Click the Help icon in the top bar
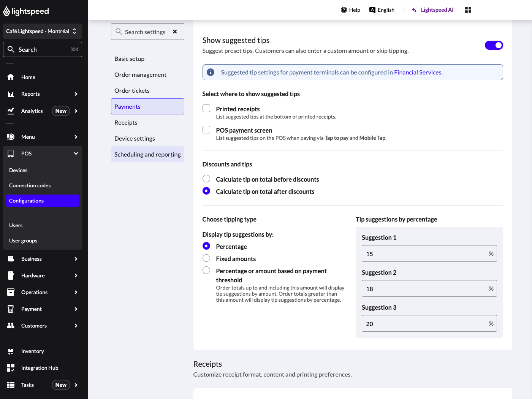 click(x=343, y=10)
